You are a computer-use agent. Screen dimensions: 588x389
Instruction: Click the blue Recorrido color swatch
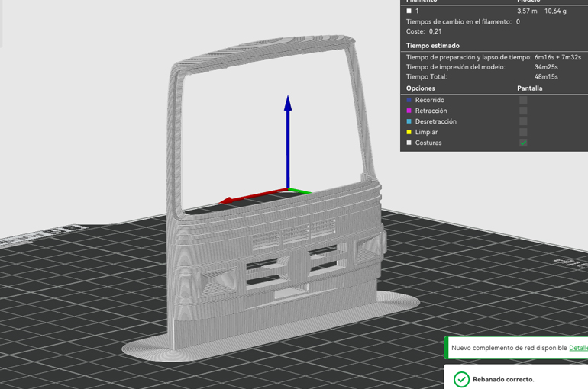point(409,100)
